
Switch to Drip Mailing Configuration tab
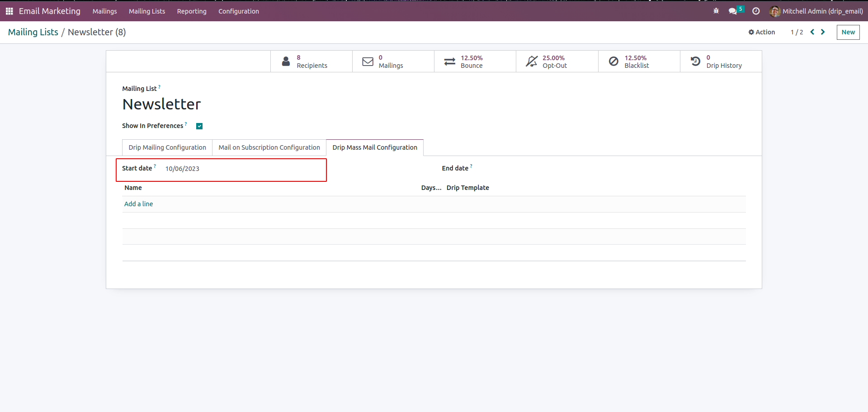tap(167, 147)
